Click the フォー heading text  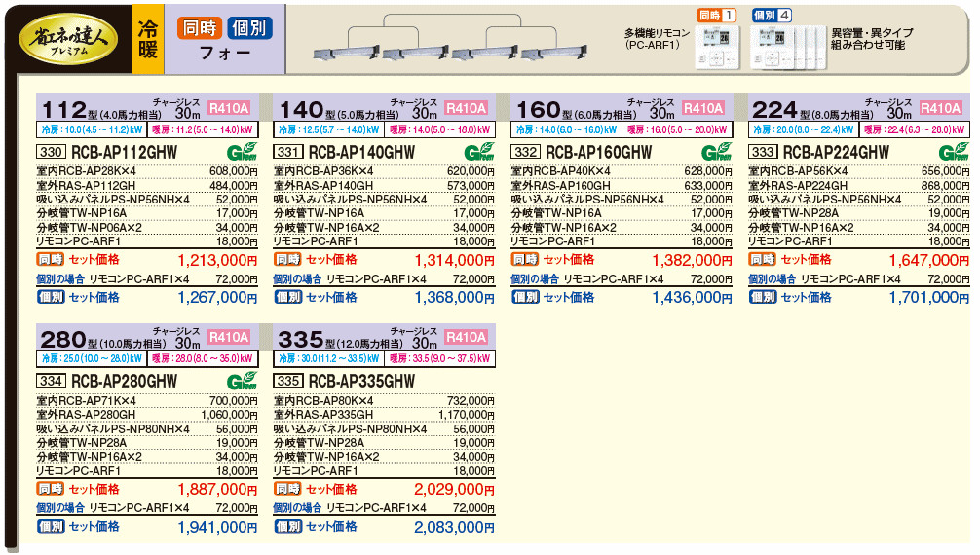pos(225,54)
